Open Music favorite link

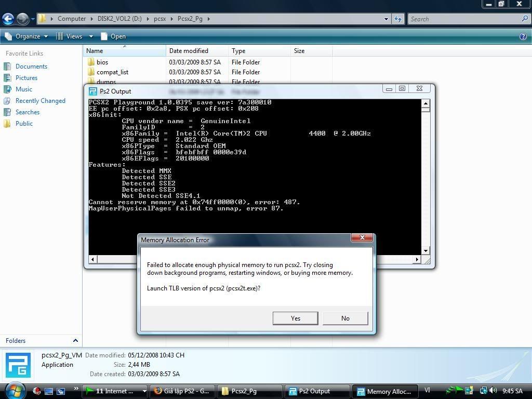pyautogui.click(x=24, y=89)
